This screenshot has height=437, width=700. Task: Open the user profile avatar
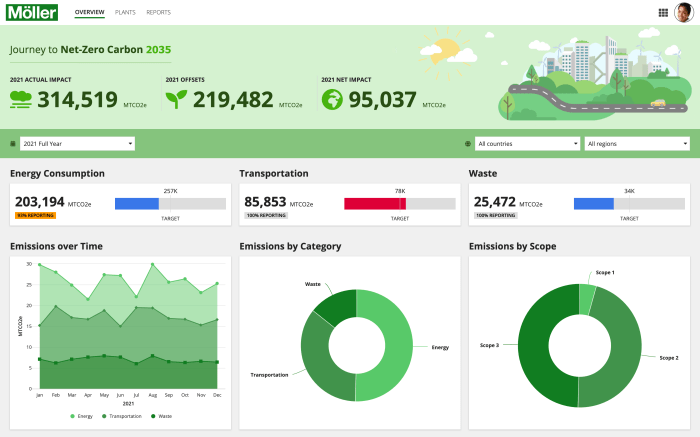click(x=683, y=12)
